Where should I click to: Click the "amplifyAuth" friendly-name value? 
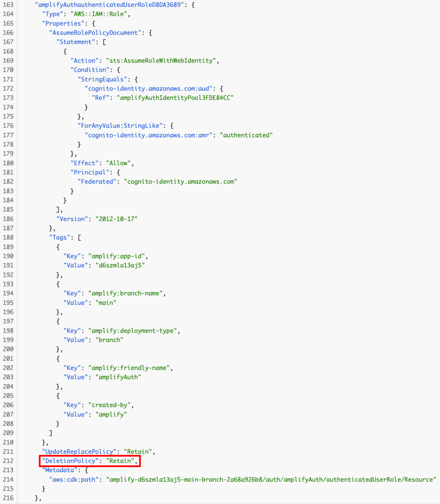[118, 377]
